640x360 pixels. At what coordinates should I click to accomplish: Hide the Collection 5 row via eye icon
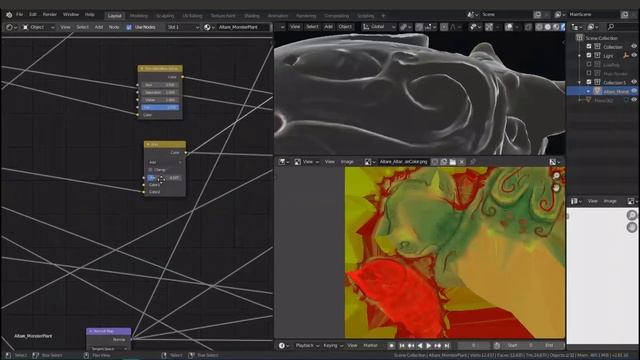tap(634, 82)
